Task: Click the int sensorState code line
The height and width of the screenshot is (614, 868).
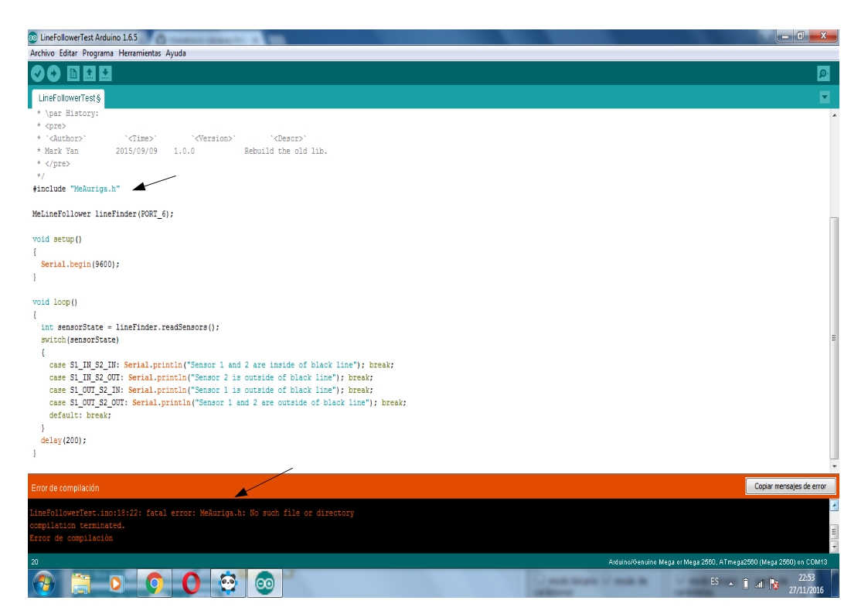Action: [130, 327]
